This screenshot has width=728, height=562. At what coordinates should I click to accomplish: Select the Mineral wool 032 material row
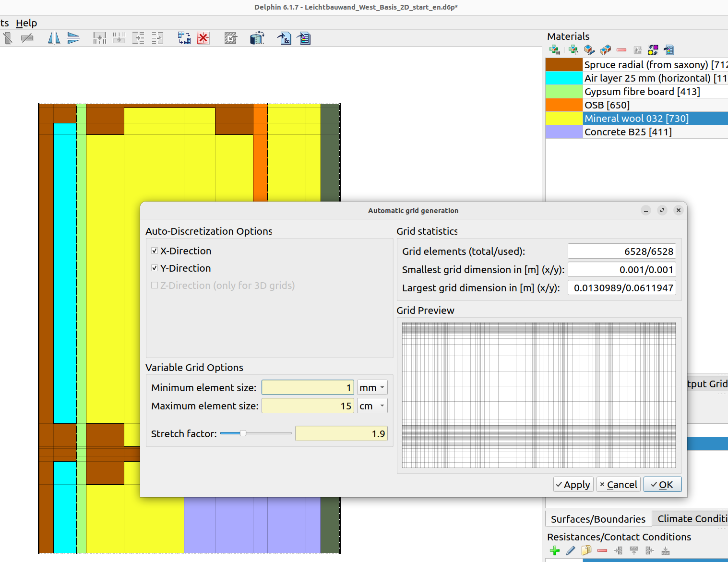point(637,119)
